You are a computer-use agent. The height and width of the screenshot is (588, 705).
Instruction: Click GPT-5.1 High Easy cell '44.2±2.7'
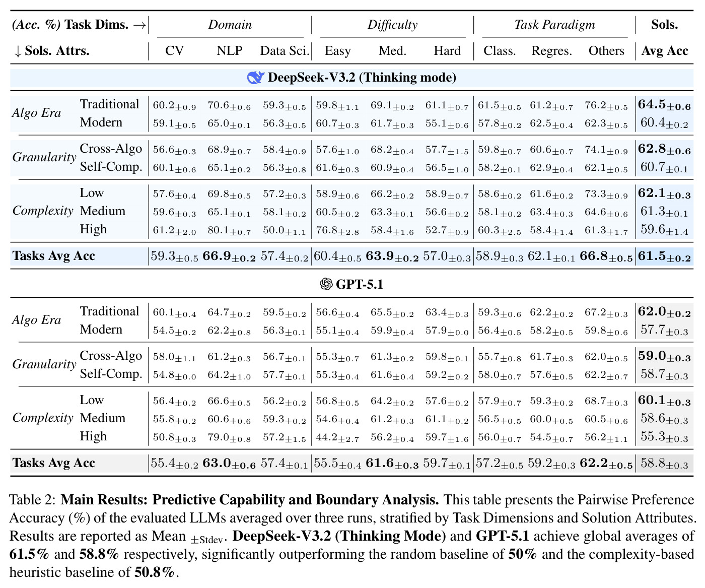coord(337,437)
